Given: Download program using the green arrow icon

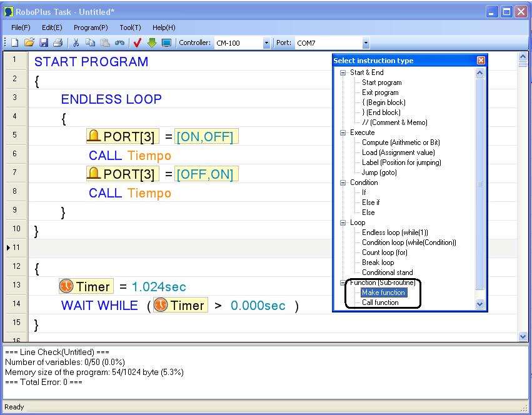Looking at the screenshot, I should click(152, 42).
